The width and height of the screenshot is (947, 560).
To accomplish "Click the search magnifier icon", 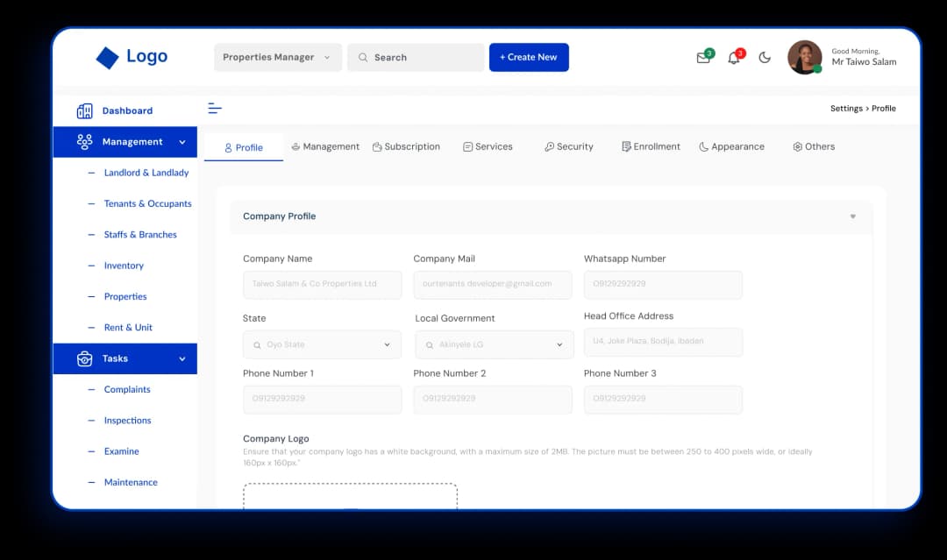I will pyautogui.click(x=363, y=58).
